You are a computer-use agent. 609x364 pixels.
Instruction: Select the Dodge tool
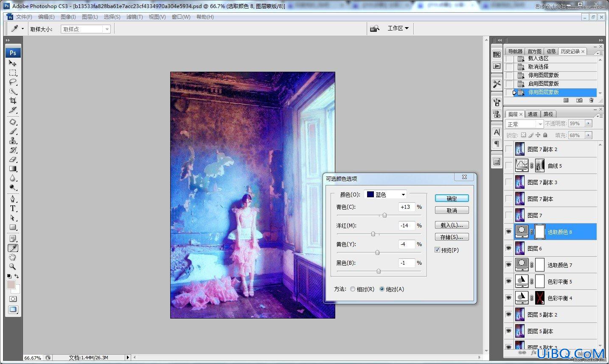point(13,188)
